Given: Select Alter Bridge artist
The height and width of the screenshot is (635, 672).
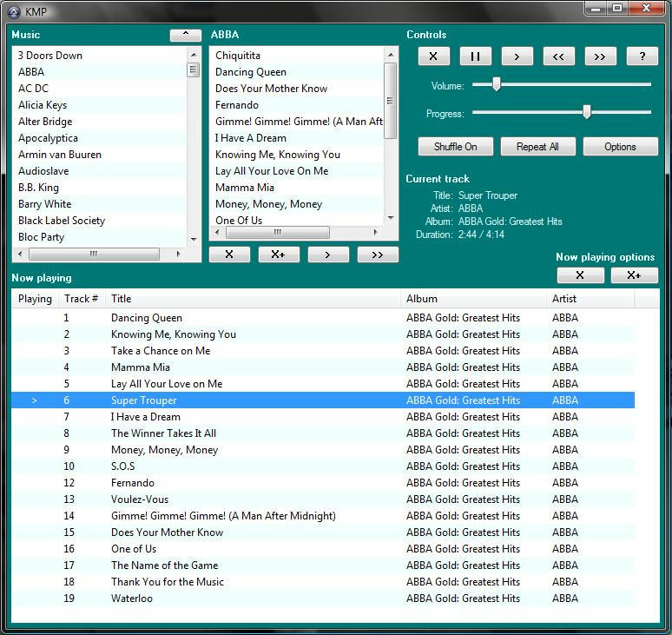Looking at the screenshot, I should click(x=100, y=122).
